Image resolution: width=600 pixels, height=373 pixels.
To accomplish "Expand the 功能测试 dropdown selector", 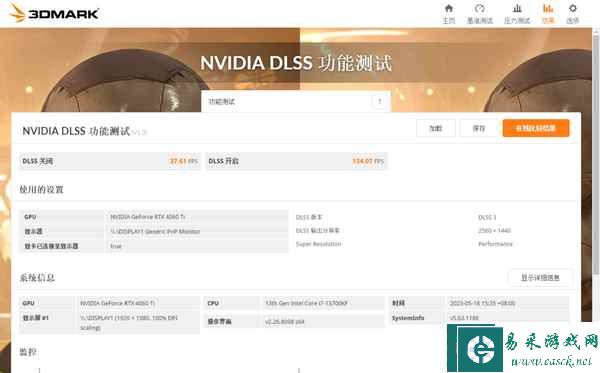I will coord(296,101).
